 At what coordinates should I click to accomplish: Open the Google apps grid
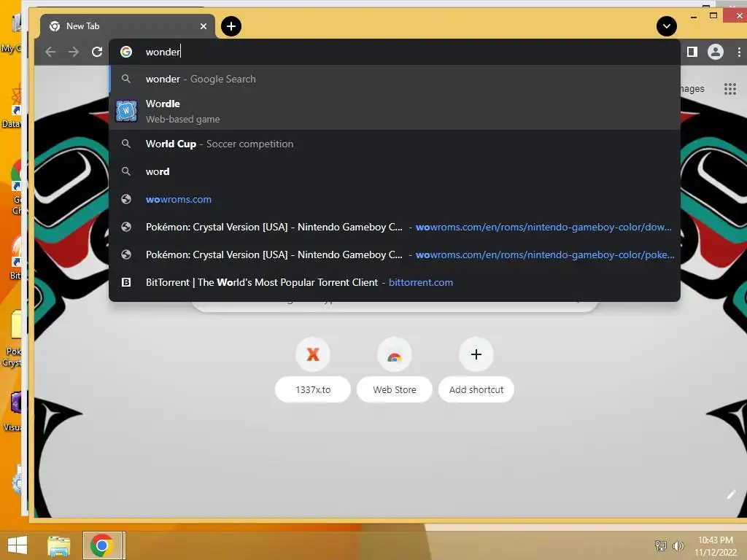click(x=729, y=89)
